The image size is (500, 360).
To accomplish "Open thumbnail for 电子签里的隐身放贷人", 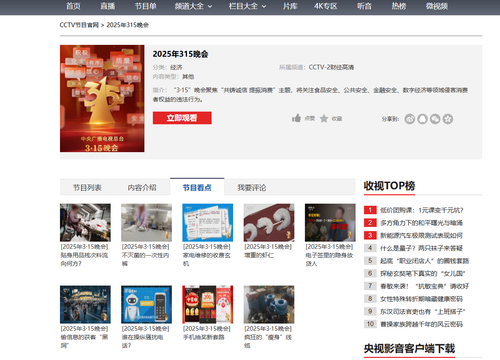I will click(330, 222).
